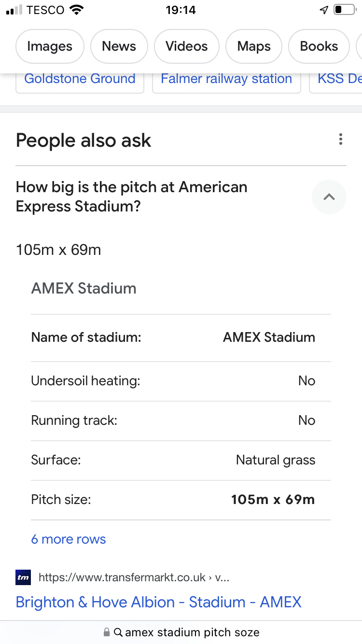
Task: Select the Books search tab
Action: pos(319,46)
